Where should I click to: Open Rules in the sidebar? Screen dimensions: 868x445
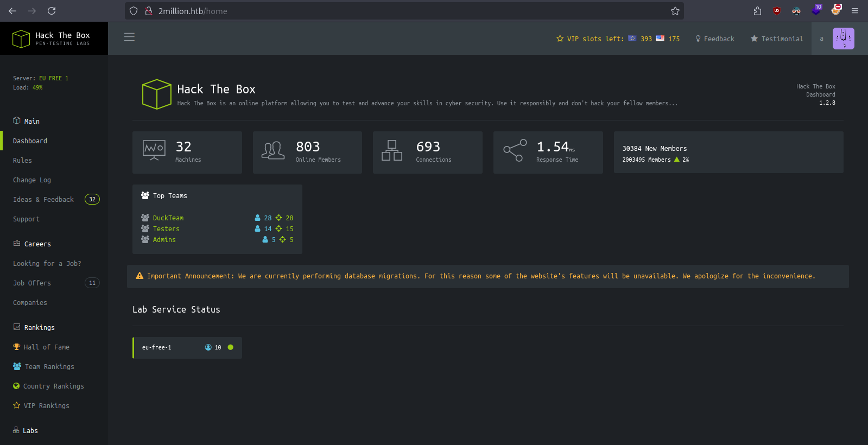(22, 160)
